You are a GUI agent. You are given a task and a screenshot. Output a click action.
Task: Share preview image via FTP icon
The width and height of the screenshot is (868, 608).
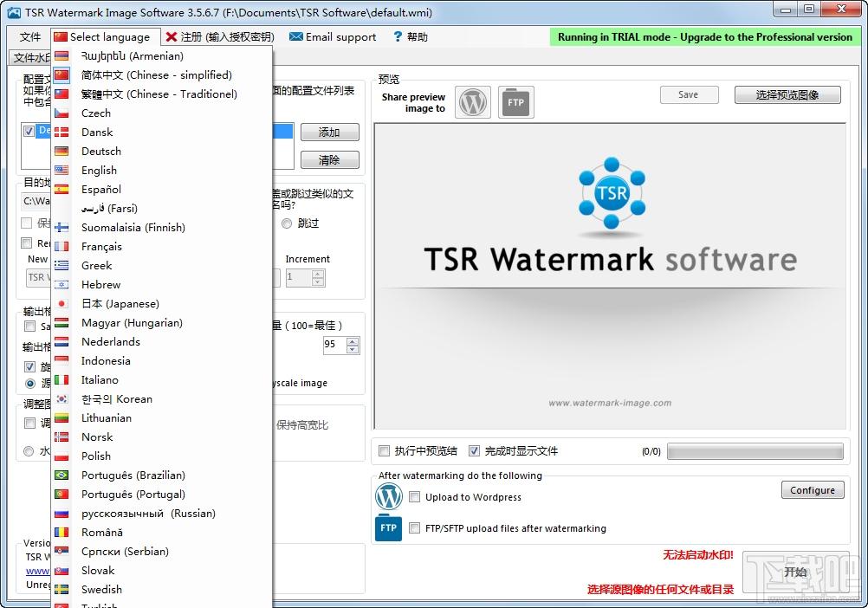516,102
